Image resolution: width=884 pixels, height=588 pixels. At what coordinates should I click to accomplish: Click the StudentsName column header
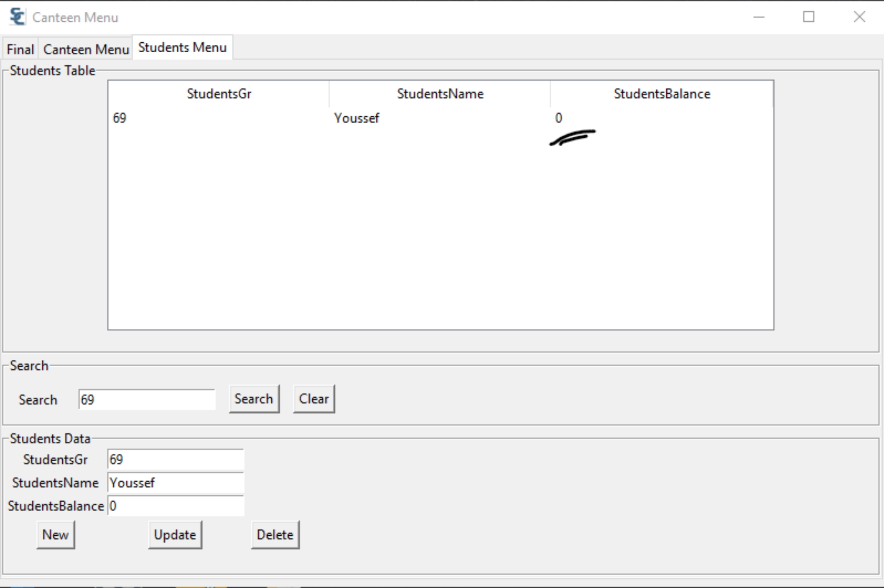pyautogui.click(x=439, y=94)
